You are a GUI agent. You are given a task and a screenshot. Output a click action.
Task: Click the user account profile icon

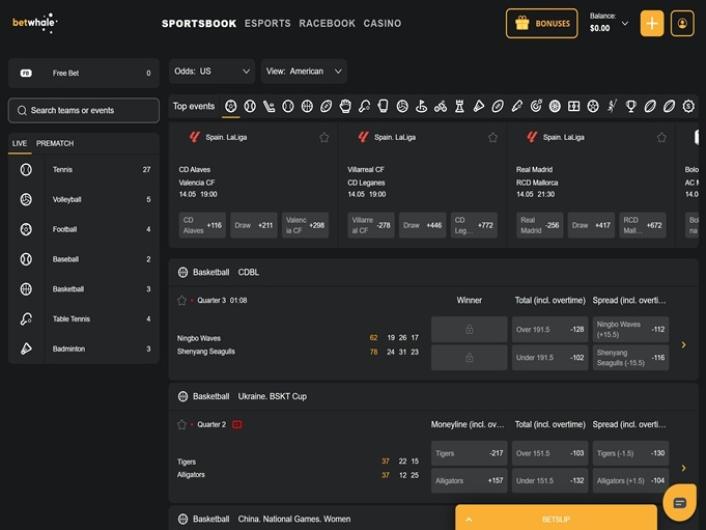tap(682, 23)
